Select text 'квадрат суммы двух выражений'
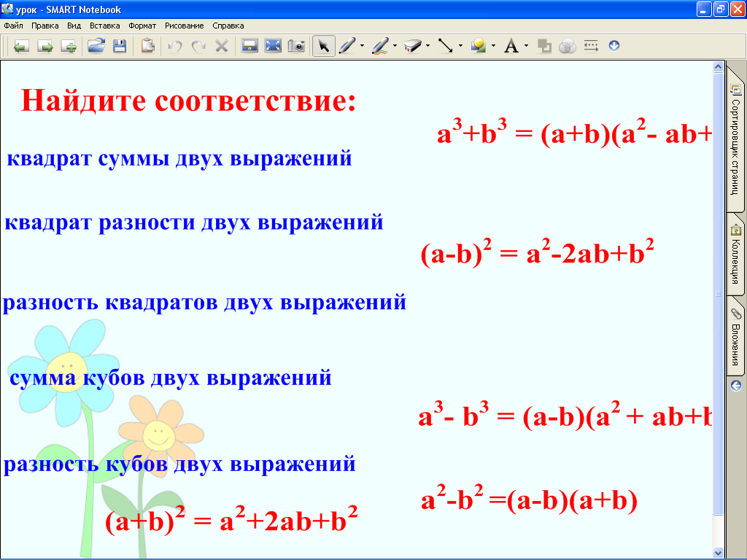747x560 pixels. pos(179,158)
